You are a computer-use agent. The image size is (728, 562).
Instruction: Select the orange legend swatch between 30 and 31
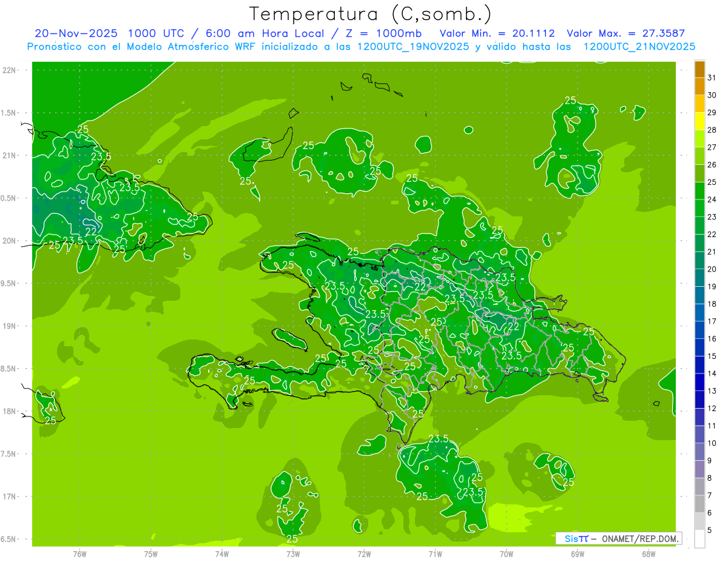pos(699,86)
